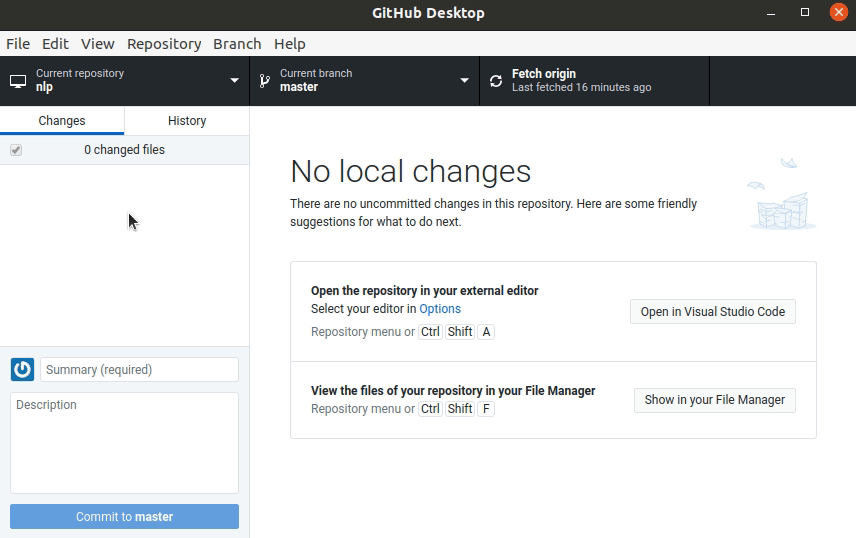The height and width of the screenshot is (538, 856).
Task: Focus the Description text area
Action: [x=124, y=443]
